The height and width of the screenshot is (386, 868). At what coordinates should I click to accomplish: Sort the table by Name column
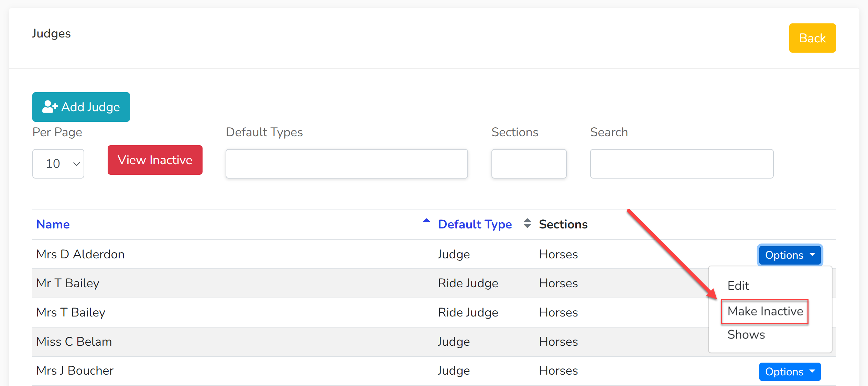point(53,224)
